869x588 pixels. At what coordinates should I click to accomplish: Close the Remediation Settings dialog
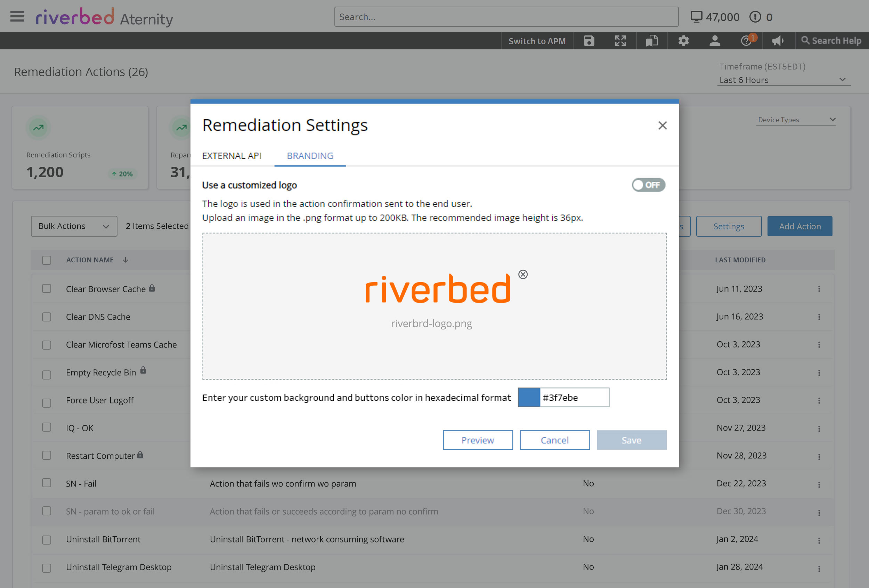click(x=662, y=125)
